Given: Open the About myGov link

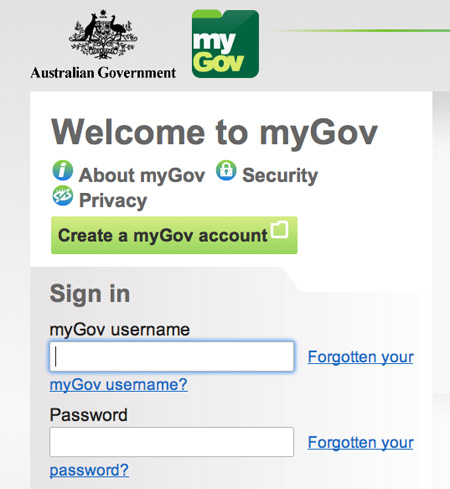Looking at the screenshot, I should point(142,175).
